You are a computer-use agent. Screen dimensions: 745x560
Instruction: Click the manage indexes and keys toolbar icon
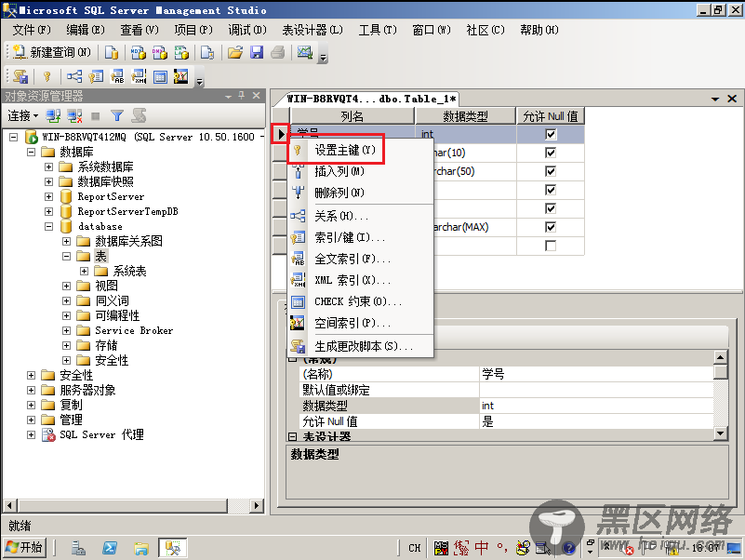(x=96, y=76)
